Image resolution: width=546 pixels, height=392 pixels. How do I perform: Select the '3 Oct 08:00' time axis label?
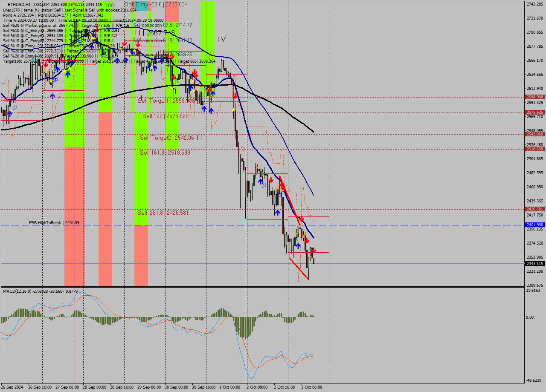coord(311,387)
